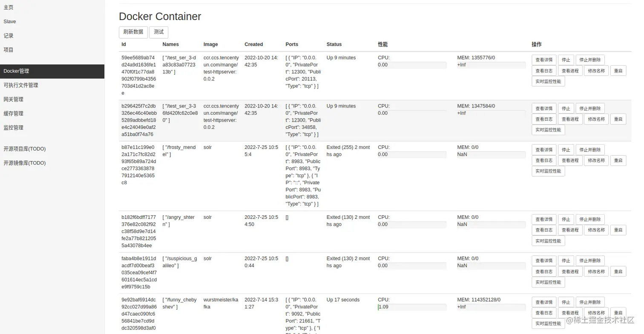Viewport: 644px width, 334px height.
Task: Click the 刷新数据 refresh button
Action: 133,32
